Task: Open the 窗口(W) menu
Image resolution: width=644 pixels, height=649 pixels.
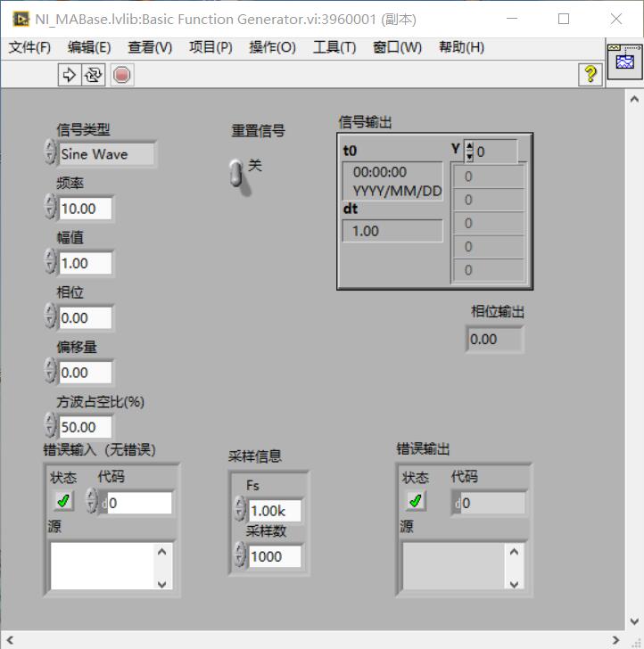Action: pos(397,47)
